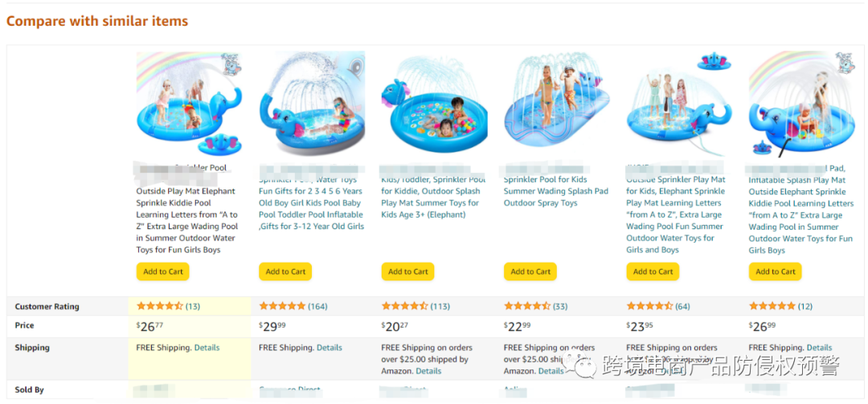Open second product image with water spray arch

click(x=312, y=104)
